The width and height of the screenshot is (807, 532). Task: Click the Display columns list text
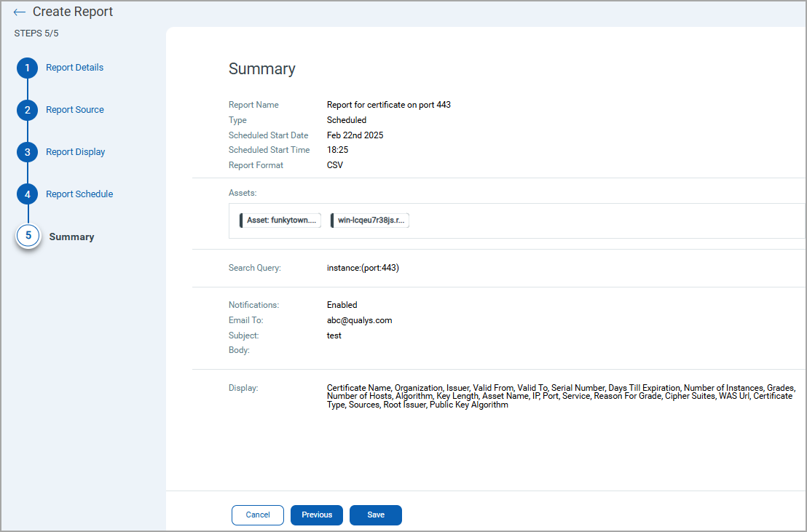(x=561, y=396)
